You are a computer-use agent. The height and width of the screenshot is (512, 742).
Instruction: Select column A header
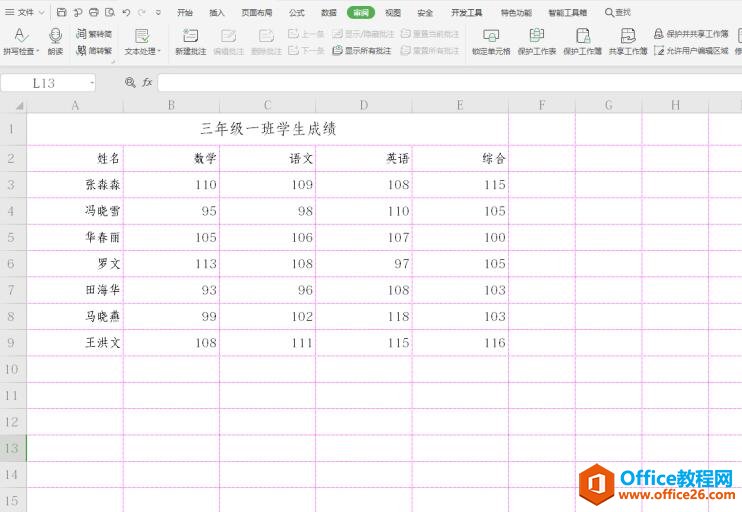75,105
